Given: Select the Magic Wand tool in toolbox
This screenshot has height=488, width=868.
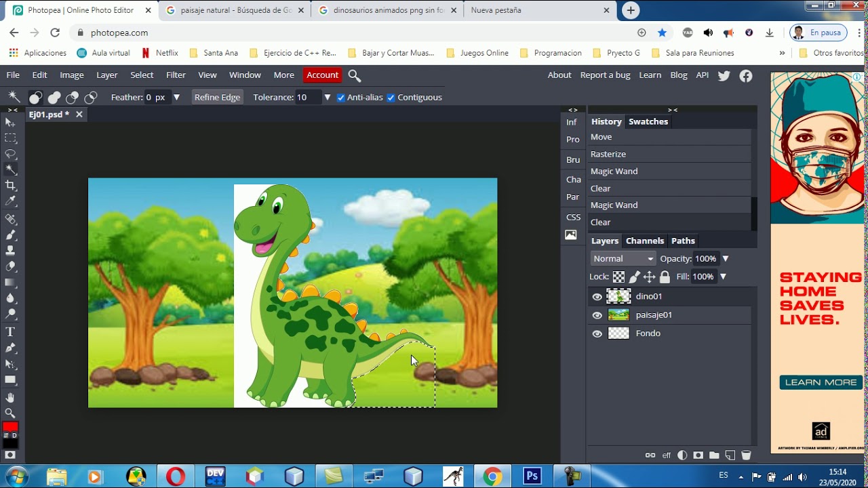Looking at the screenshot, I should click(10, 169).
